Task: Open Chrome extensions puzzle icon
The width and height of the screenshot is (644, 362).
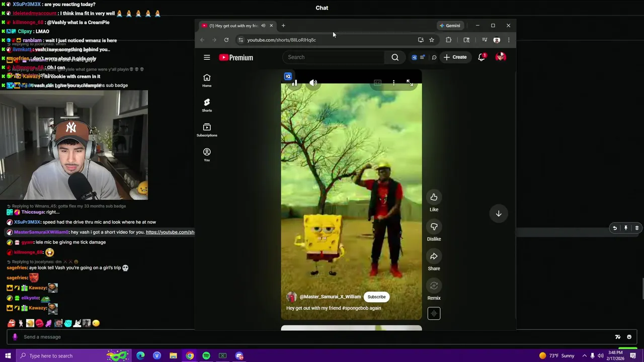Action: pos(449,40)
